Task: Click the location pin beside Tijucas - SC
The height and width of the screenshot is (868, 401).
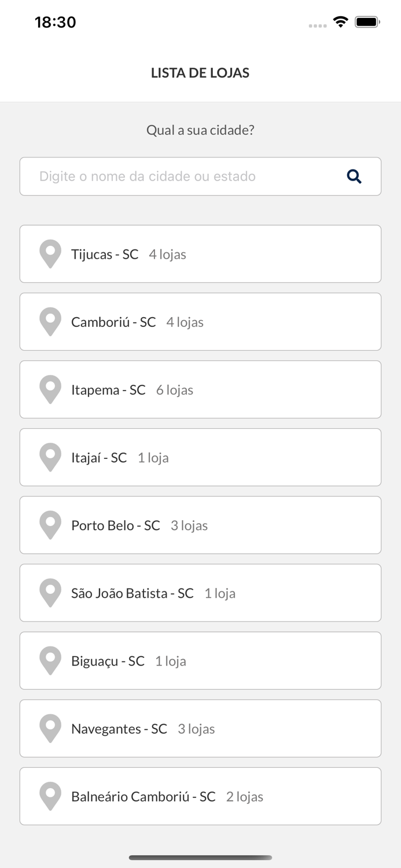Action: coord(50,253)
